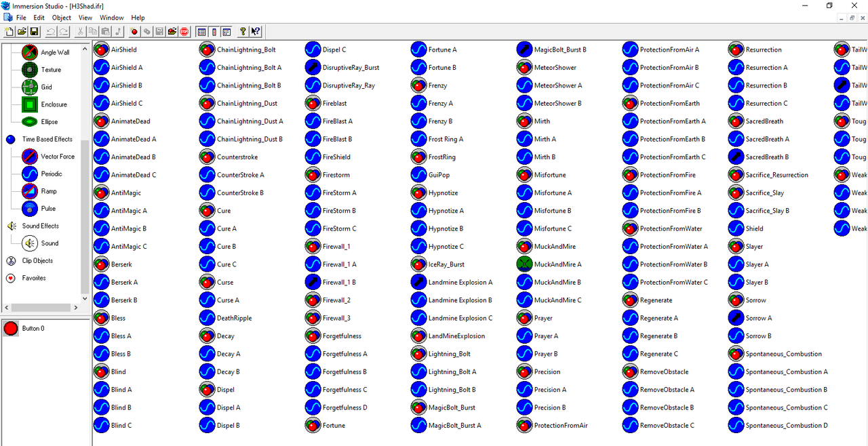Select Forgetfulness D effect

tap(336, 407)
